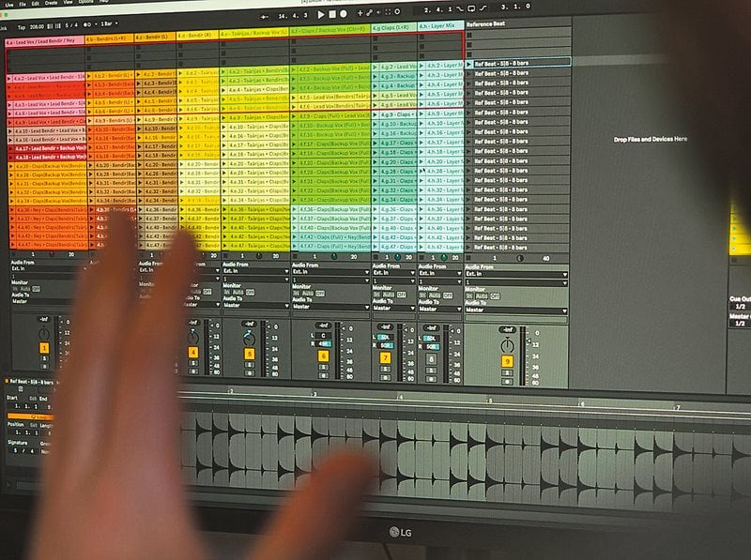Open Audio From 'Ext. In' dropdown on track 7
Viewport: 751px width, 560px height.
click(393, 273)
